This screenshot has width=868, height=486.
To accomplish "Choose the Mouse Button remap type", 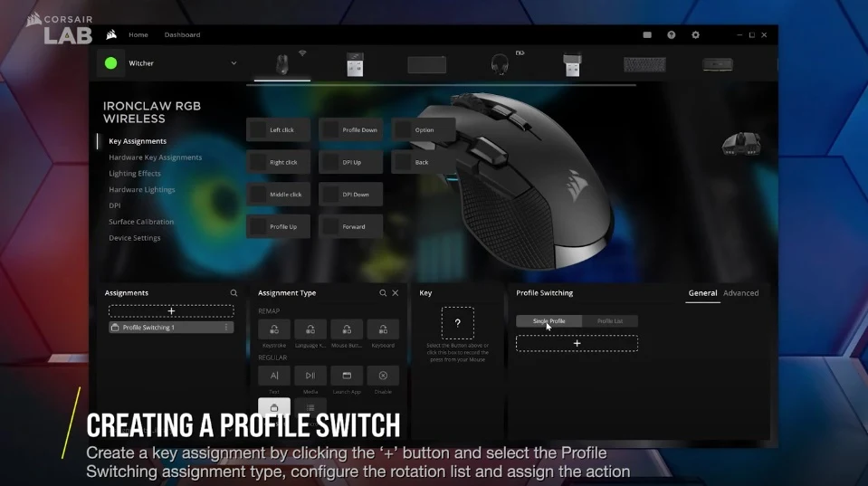I will 347,329.
